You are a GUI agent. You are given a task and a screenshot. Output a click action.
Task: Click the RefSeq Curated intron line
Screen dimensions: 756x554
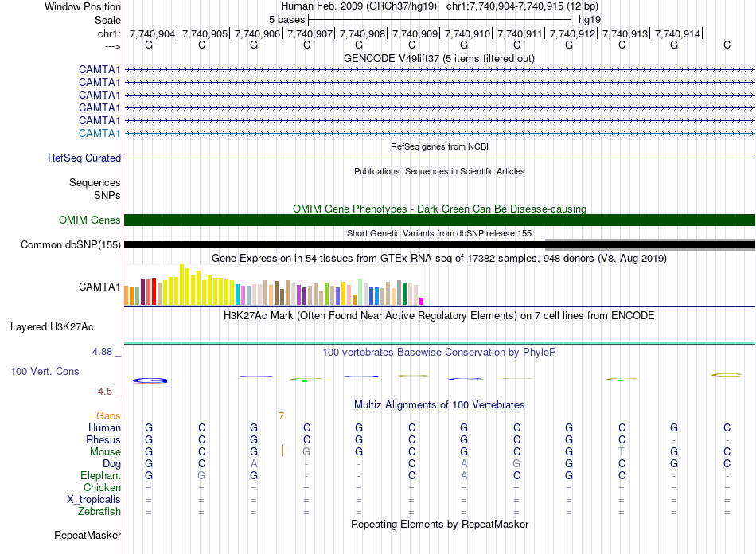[x=439, y=158]
